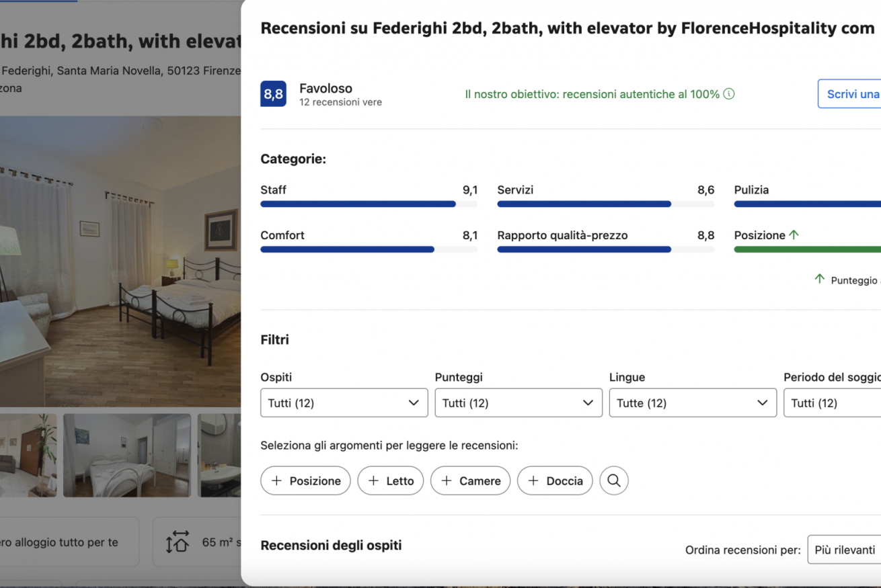
Task: Open the Lingue filter dropdown
Action: tap(693, 403)
